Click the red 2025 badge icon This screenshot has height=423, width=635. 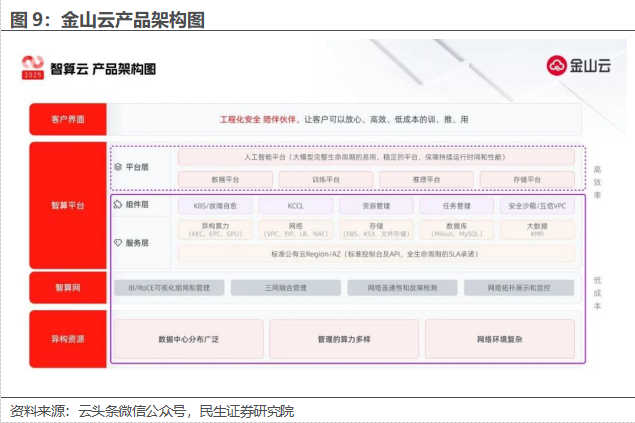(32, 67)
